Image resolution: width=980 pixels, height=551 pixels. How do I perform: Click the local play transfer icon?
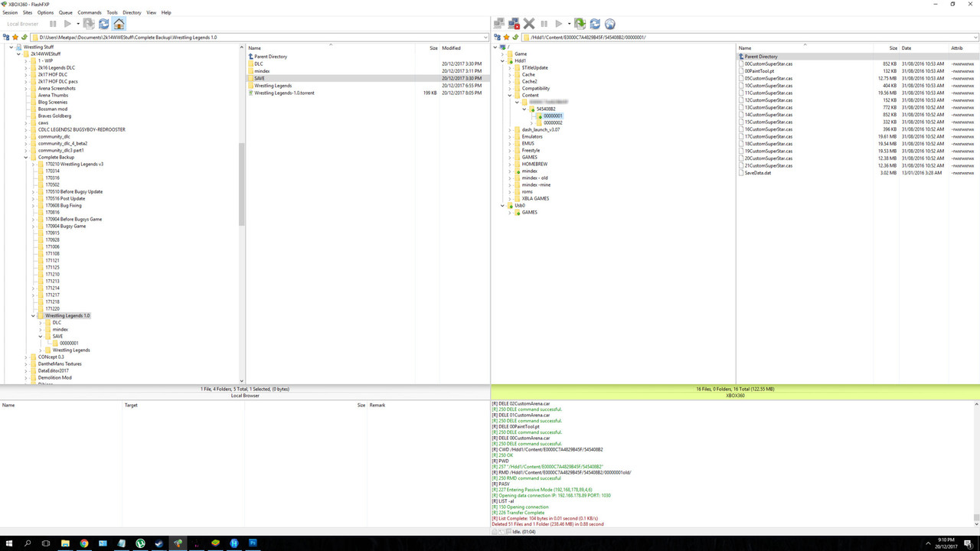(67, 24)
